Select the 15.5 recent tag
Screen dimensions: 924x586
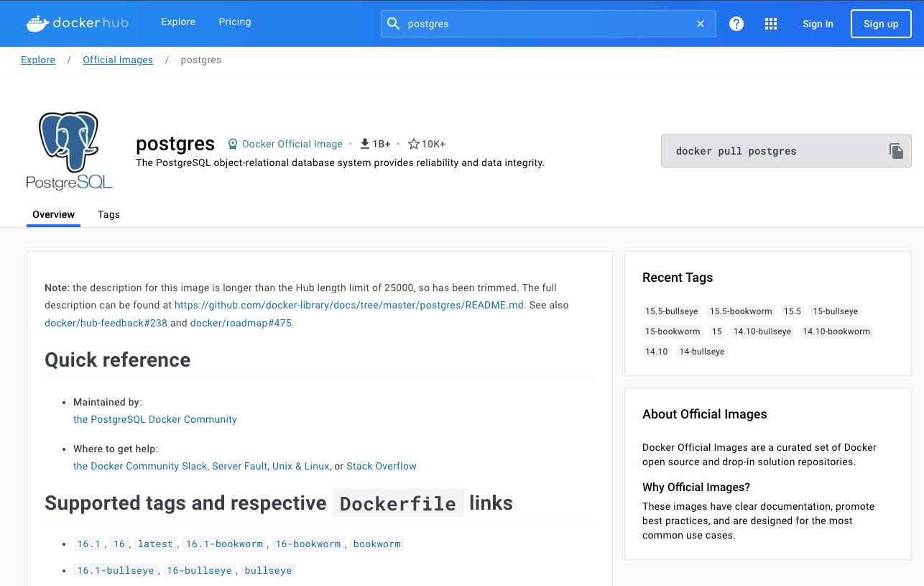tap(793, 311)
